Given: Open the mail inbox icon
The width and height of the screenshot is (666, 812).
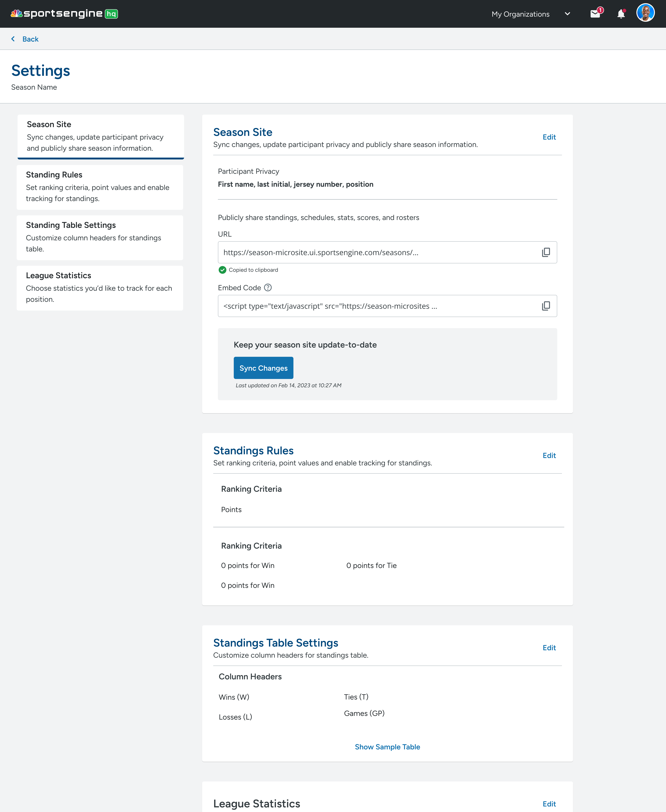Looking at the screenshot, I should tap(595, 14).
